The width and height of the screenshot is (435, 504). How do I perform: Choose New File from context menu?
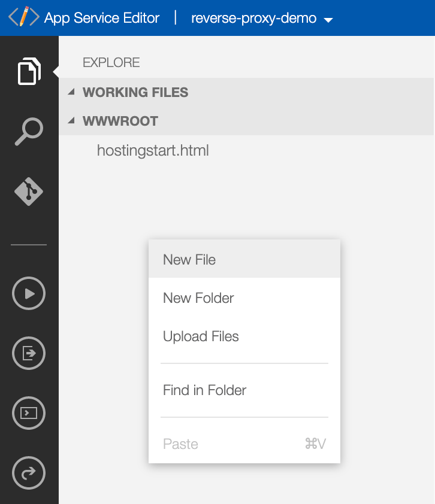click(189, 260)
